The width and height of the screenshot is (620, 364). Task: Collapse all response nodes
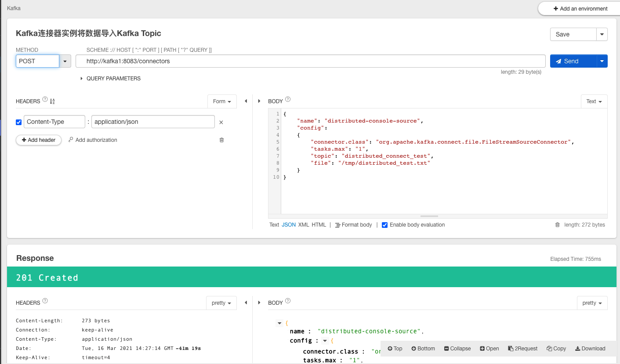click(457, 349)
